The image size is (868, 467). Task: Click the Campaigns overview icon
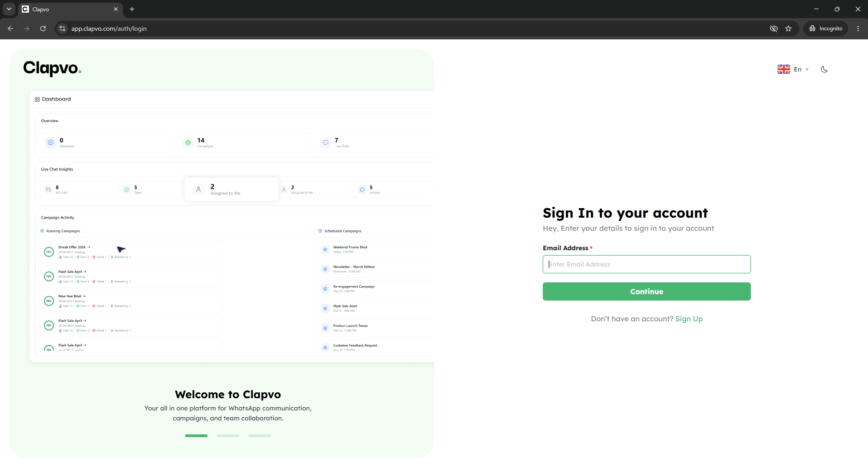coord(188,143)
